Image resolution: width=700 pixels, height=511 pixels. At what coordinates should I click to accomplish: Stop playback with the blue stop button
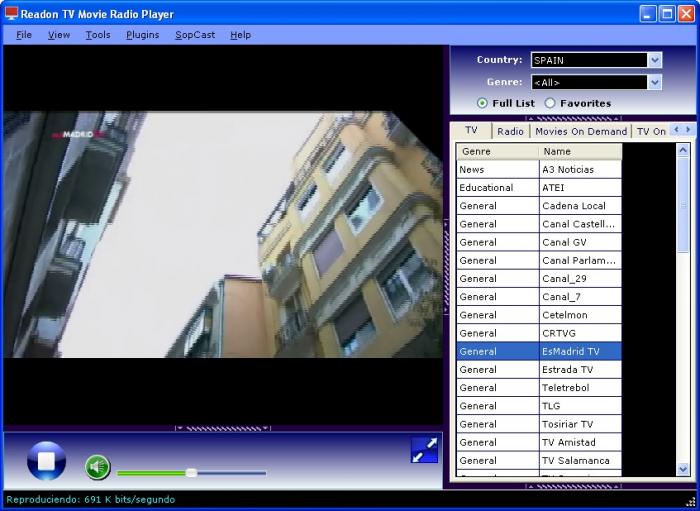pyautogui.click(x=46, y=461)
